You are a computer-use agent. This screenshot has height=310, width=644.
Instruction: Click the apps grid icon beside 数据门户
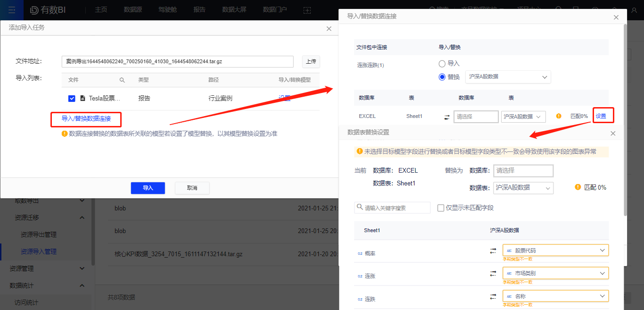[307, 10]
